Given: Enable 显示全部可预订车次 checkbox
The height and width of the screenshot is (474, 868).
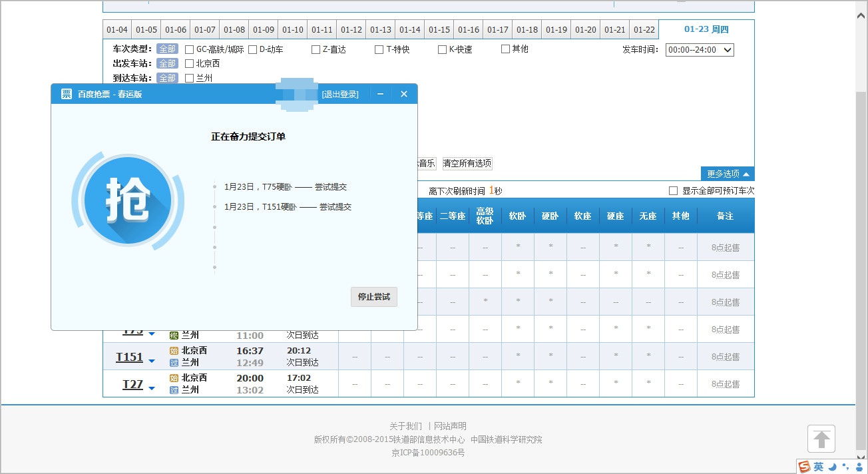Looking at the screenshot, I should click(673, 191).
